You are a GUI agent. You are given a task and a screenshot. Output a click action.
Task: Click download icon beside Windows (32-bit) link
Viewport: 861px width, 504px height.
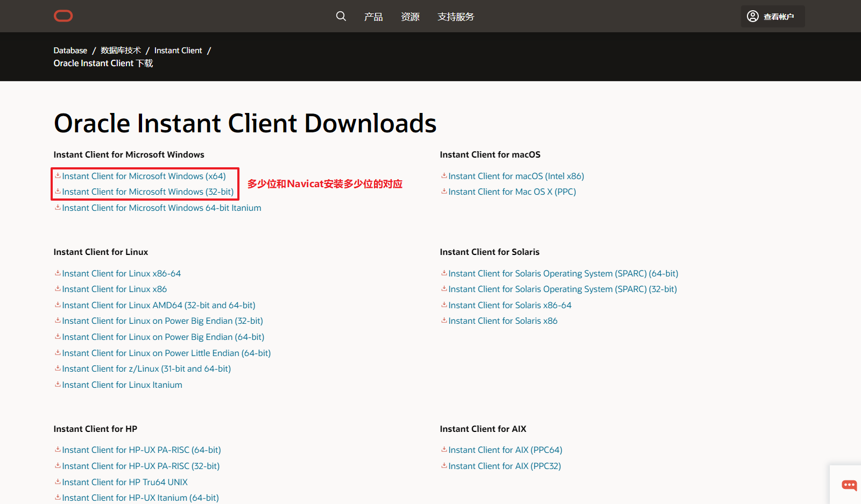pyautogui.click(x=58, y=191)
